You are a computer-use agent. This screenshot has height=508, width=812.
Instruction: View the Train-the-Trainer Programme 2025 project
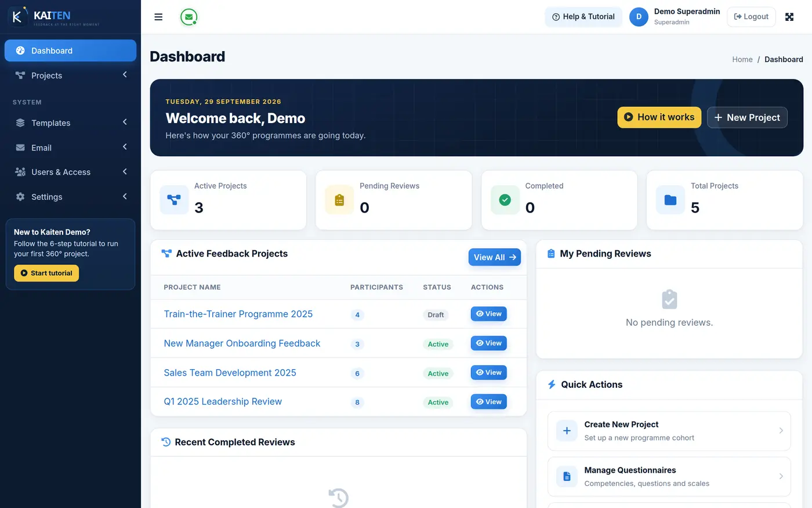tap(488, 314)
